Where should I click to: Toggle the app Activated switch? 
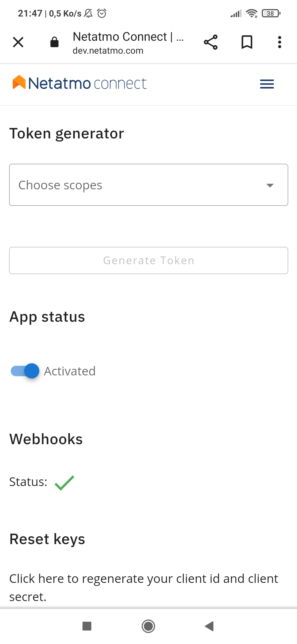pos(25,371)
